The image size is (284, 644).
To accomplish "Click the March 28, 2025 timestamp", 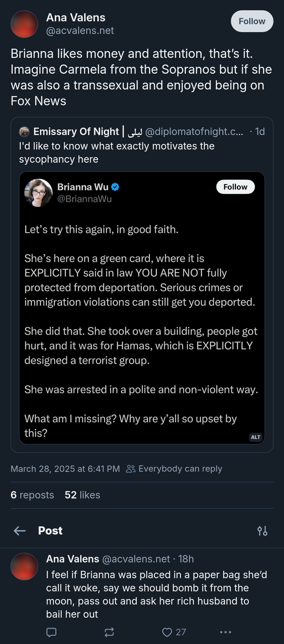I will (x=65, y=469).
